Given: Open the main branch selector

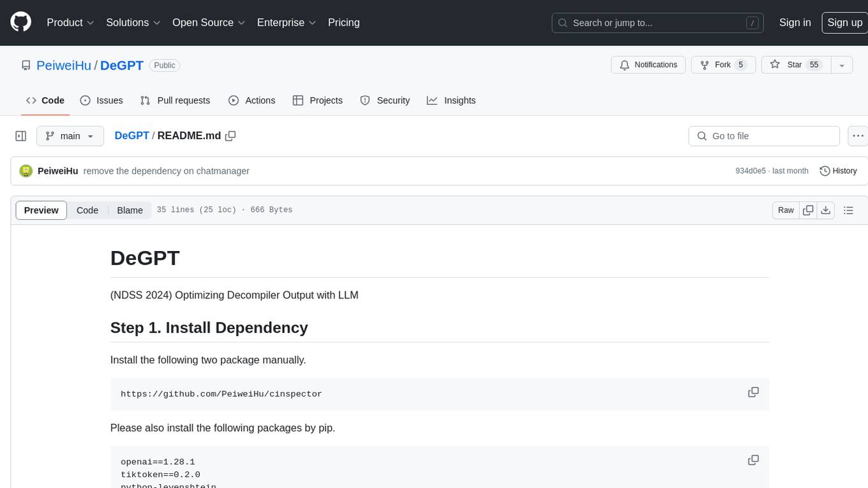Looking at the screenshot, I should (x=70, y=136).
